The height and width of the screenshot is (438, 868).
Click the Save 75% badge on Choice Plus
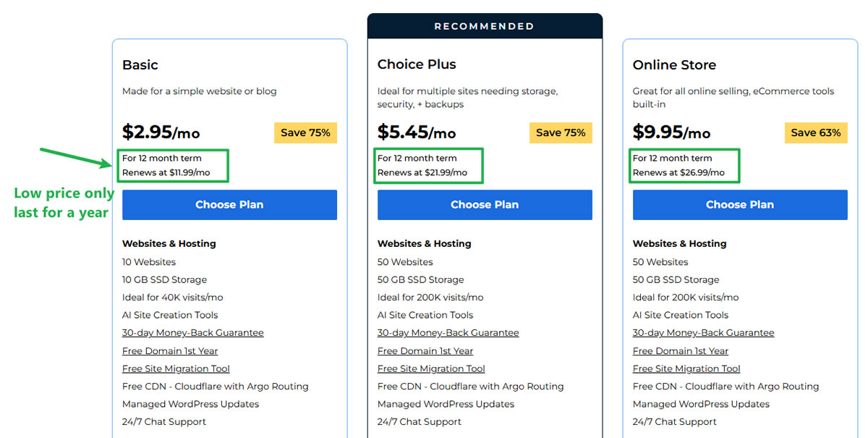pyautogui.click(x=561, y=133)
